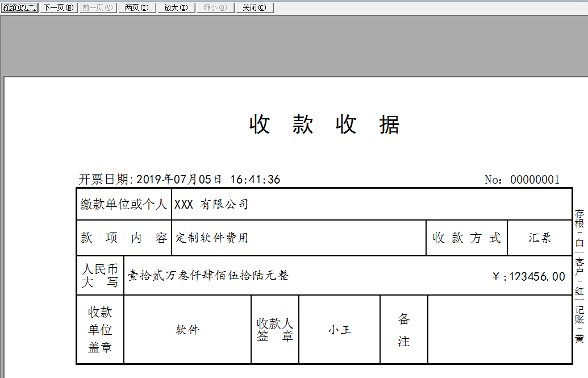588x378 pixels.
Task: Click the greyed-out 缩小 zoom out button
Action: 216,7
